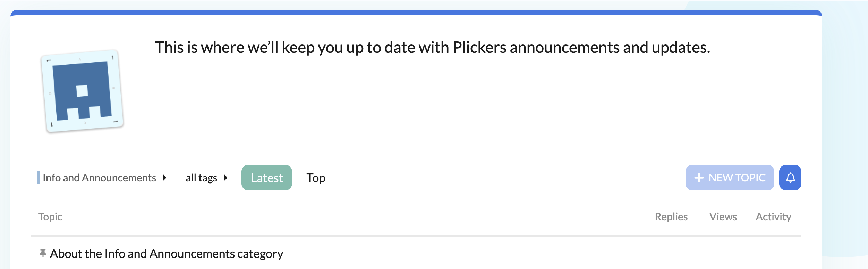Sort topics by Replies column
The height and width of the screenshot is (269, 868).
coord(671,217)
